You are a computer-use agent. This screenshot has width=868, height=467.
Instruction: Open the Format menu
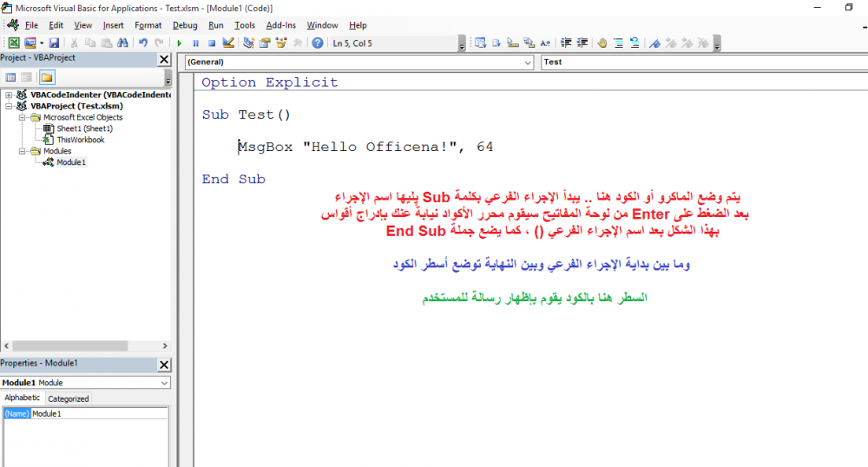pyautogui.click(x=148, y=25)
